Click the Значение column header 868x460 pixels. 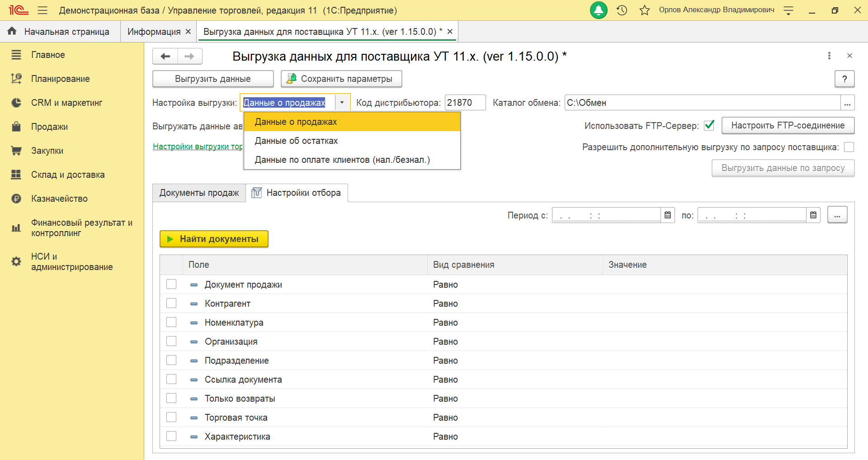click(725, 265)
